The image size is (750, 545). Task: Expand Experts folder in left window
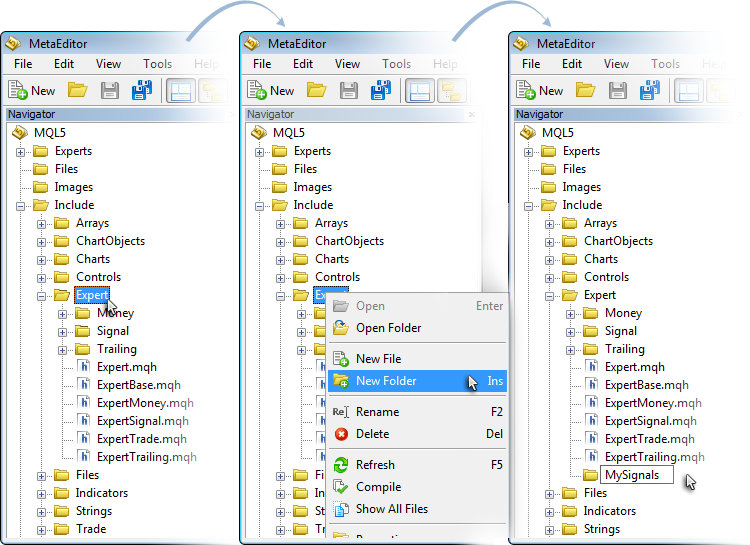20,152
